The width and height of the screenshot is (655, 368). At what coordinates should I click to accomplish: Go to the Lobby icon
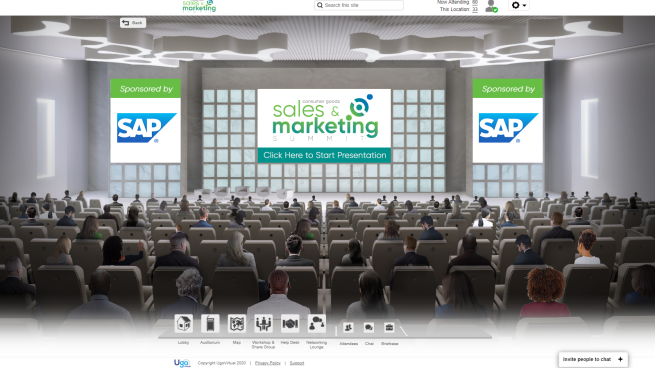(x=183, y=324)
